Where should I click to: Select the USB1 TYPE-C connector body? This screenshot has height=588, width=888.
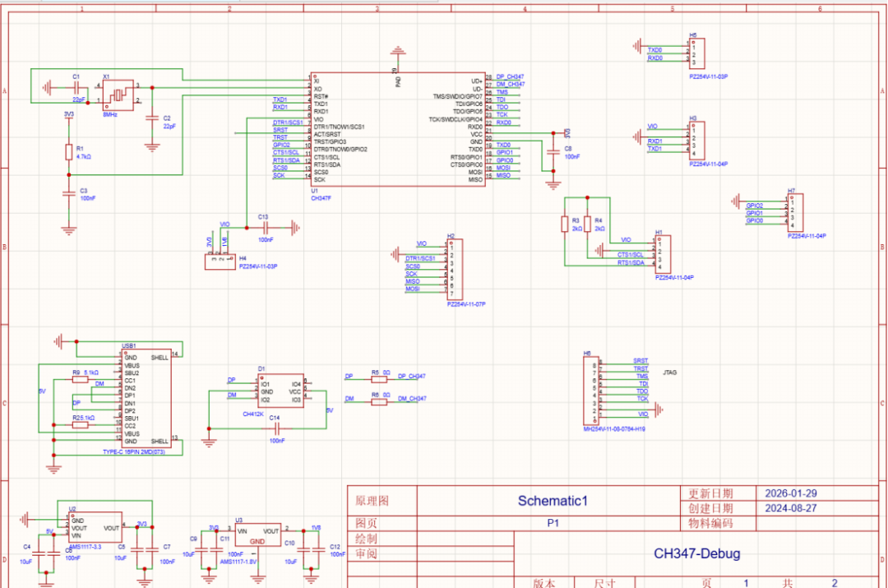[x=146, y=399]
